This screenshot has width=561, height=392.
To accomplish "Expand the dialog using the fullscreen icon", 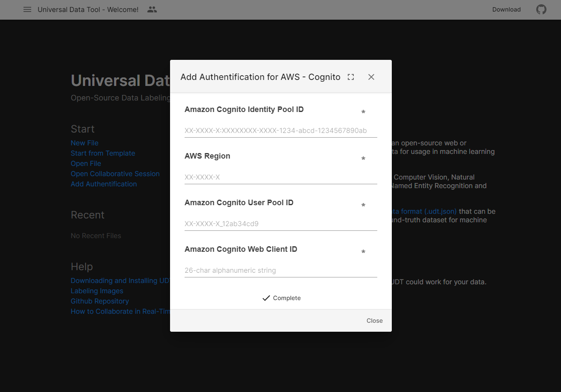I will (x=350, y=77).
